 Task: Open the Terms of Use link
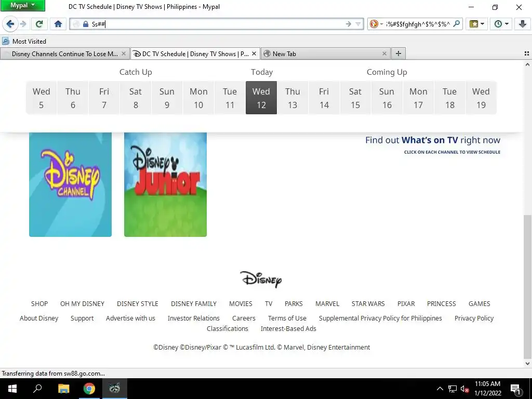coord(287,318)
